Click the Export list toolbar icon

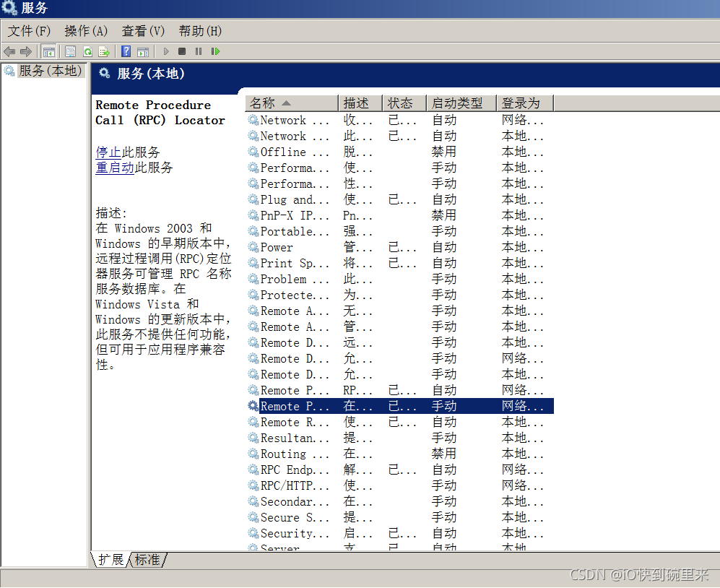pos(104,51)
